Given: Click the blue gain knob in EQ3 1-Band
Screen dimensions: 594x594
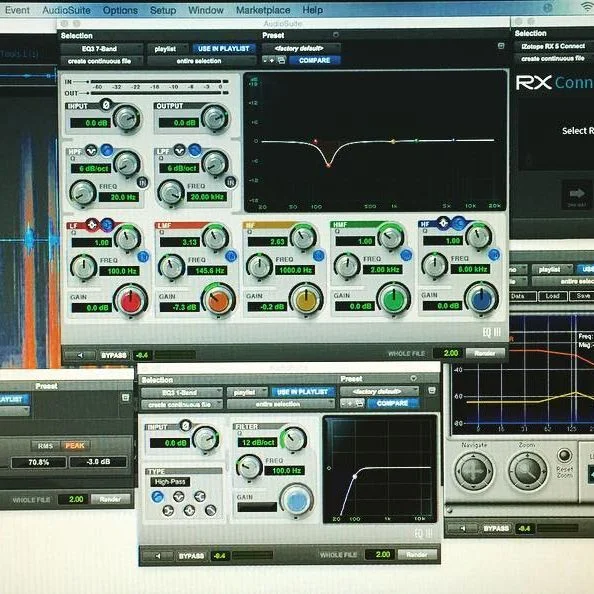Looking at the screenshot, I should tap(297, 501).
